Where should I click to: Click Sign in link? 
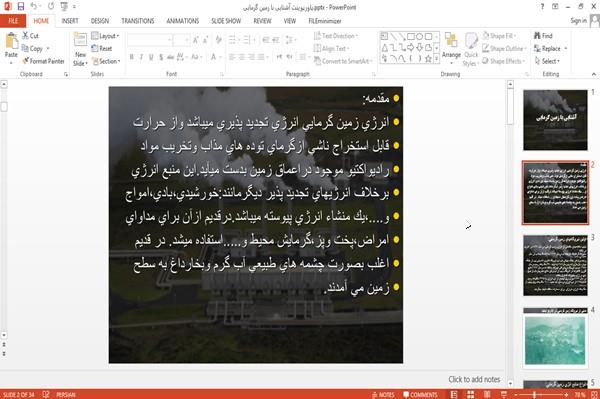click(578, 21)
